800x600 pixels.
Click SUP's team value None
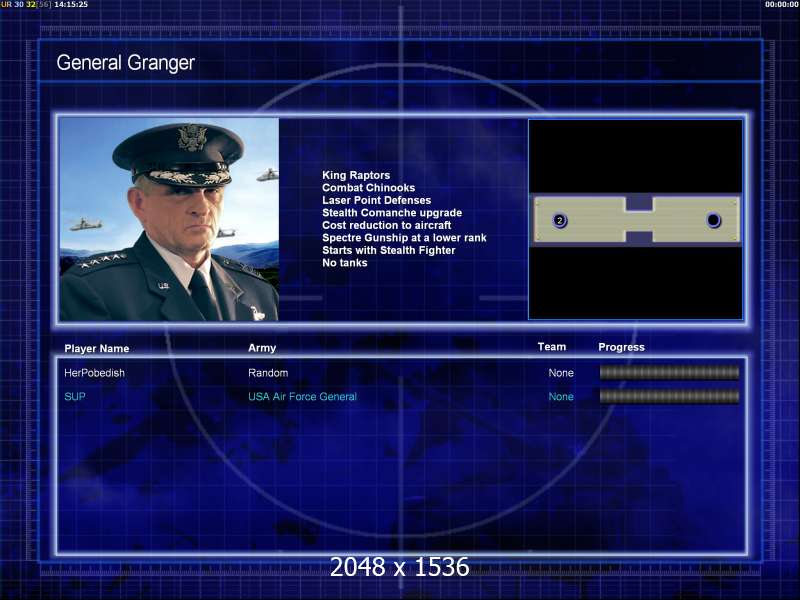tap(561, 396)
